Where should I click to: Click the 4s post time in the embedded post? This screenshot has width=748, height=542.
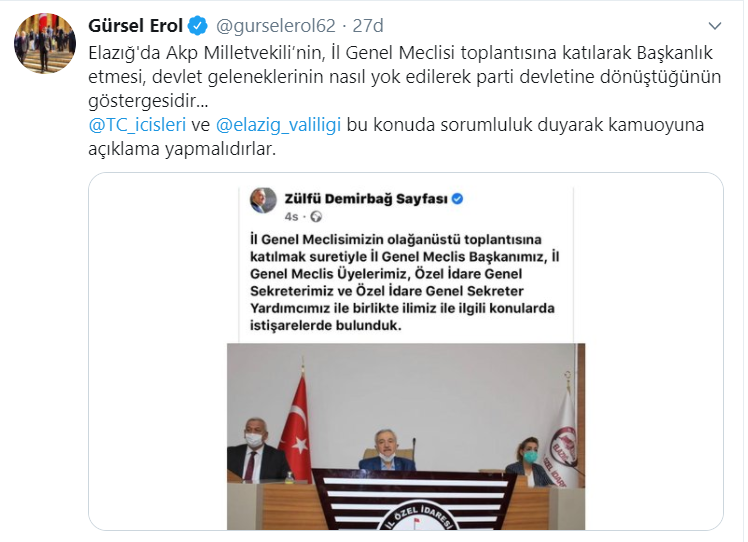click(291, 217)
